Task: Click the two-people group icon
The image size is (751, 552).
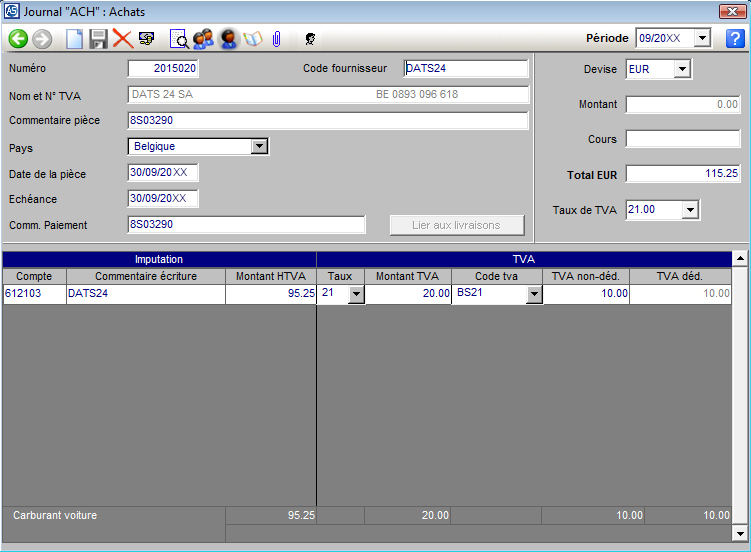Action: (203, 39)
